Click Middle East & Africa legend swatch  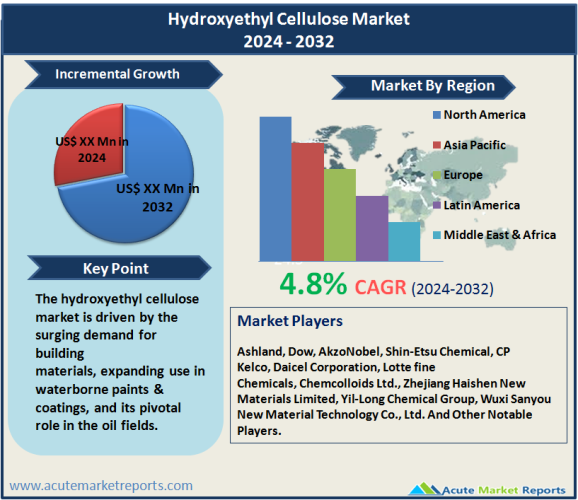tap(437, 235)
